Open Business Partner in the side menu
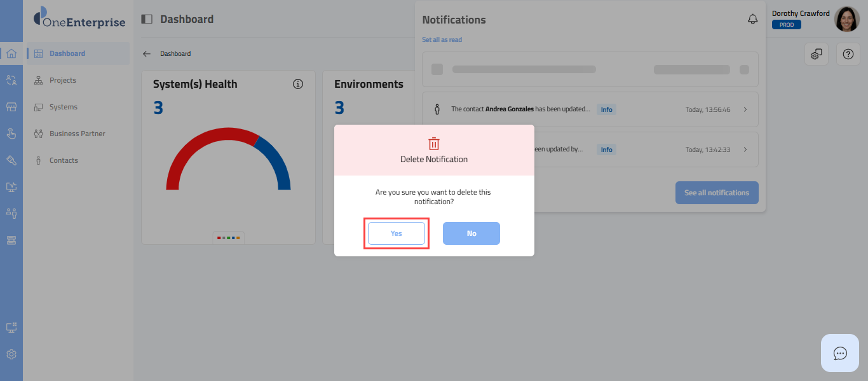This screenshot has height=381, width=868. [77, 134]
